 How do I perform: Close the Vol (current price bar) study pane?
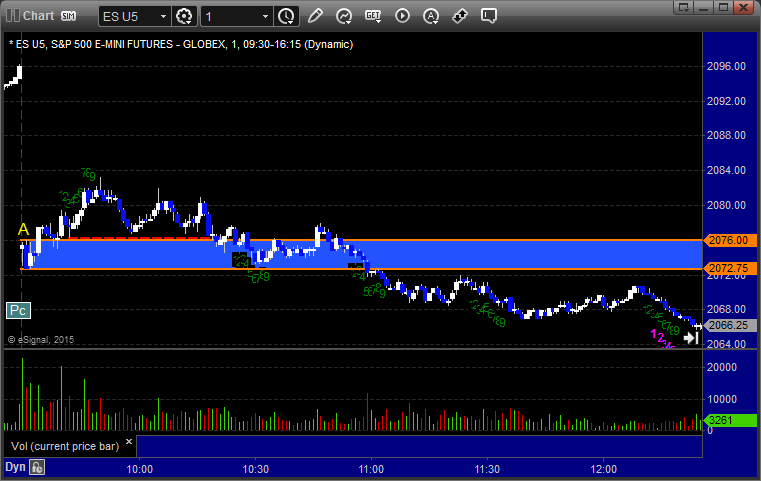(129, 441)
